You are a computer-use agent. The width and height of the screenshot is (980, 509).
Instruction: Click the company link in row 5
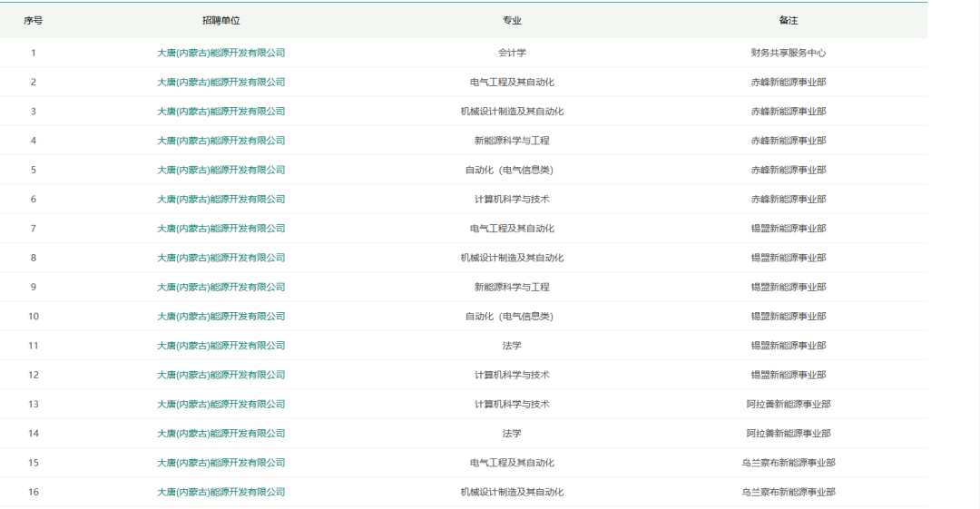(x=220, y=170)
